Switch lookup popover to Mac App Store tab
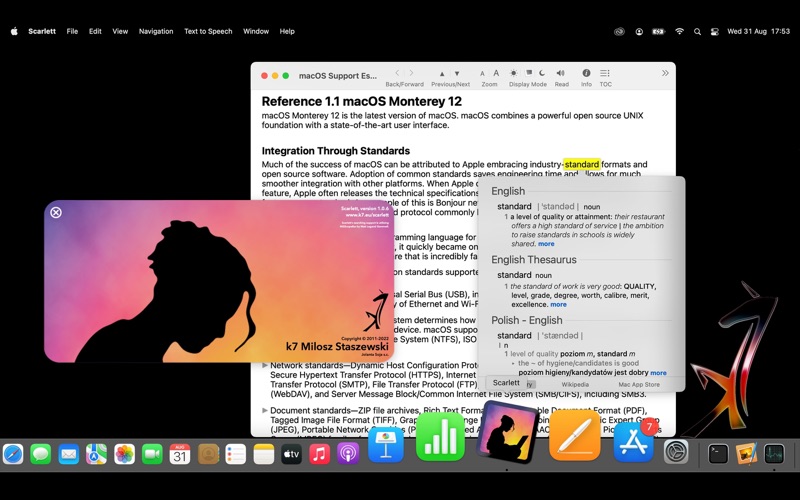 click(x=639, y=385)
